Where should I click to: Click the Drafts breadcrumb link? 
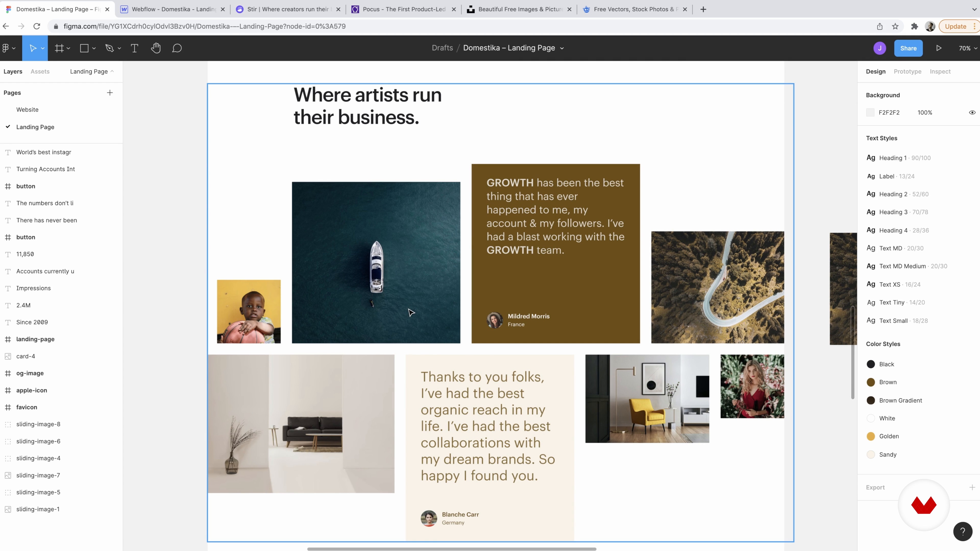click(x=442, y=48)
